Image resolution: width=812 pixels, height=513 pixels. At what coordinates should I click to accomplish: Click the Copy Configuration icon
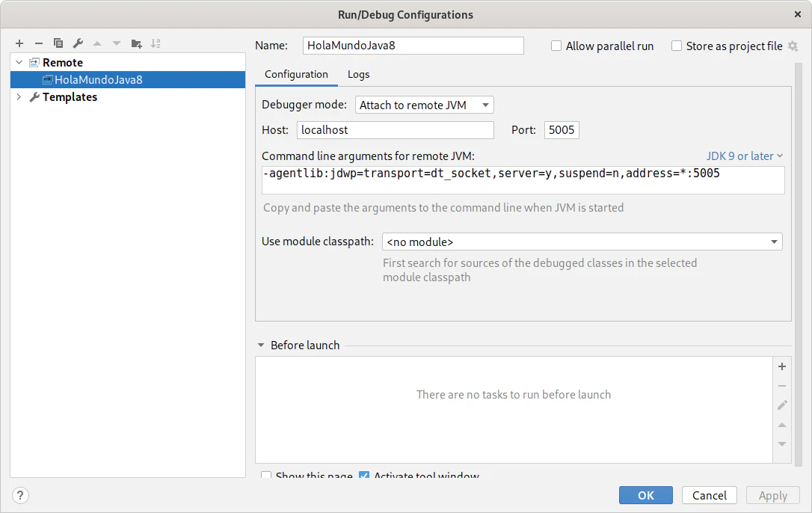point(58,43)
